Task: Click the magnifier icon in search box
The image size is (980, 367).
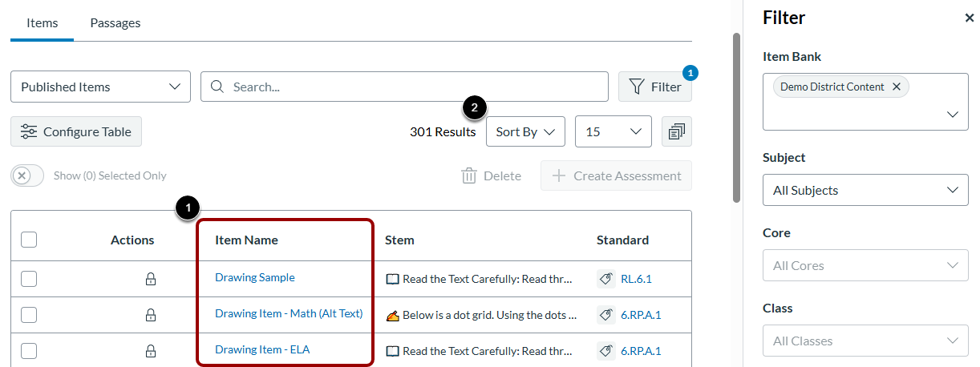Action: 217,87
